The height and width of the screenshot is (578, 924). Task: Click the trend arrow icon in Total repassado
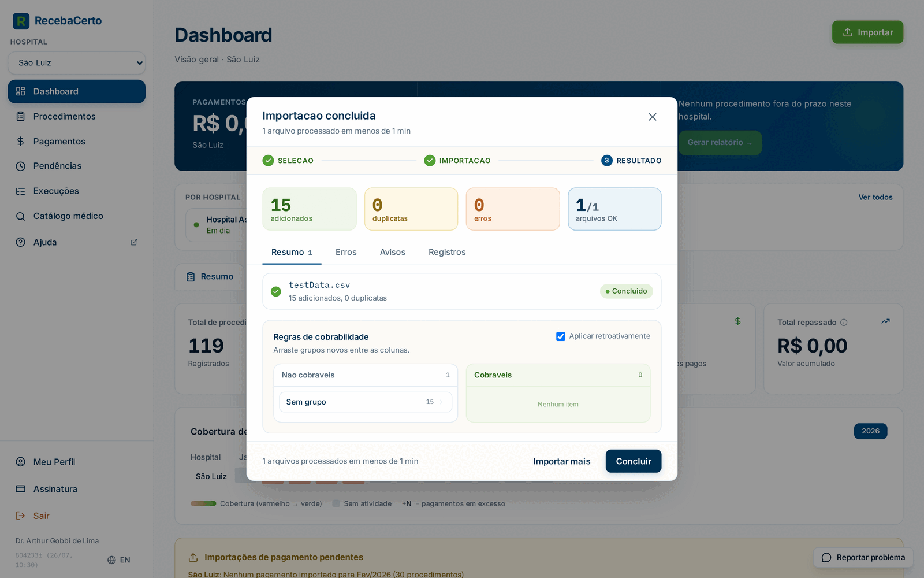tap(885, 321)
